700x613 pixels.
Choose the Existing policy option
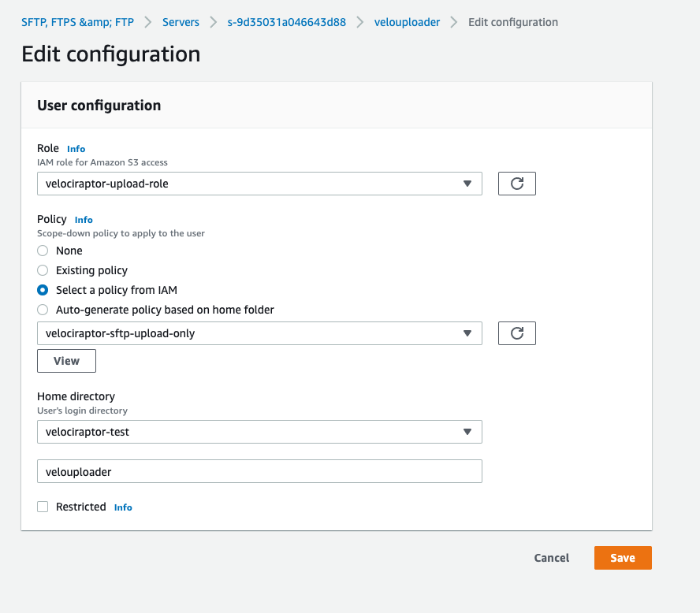click(42, 270)
